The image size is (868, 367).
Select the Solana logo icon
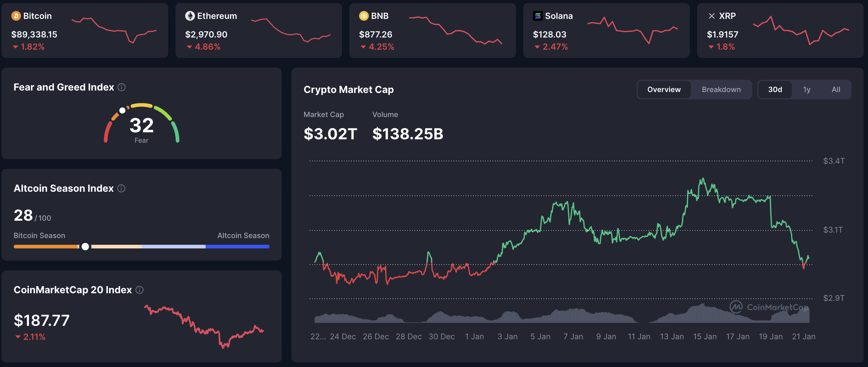(538, 16)
